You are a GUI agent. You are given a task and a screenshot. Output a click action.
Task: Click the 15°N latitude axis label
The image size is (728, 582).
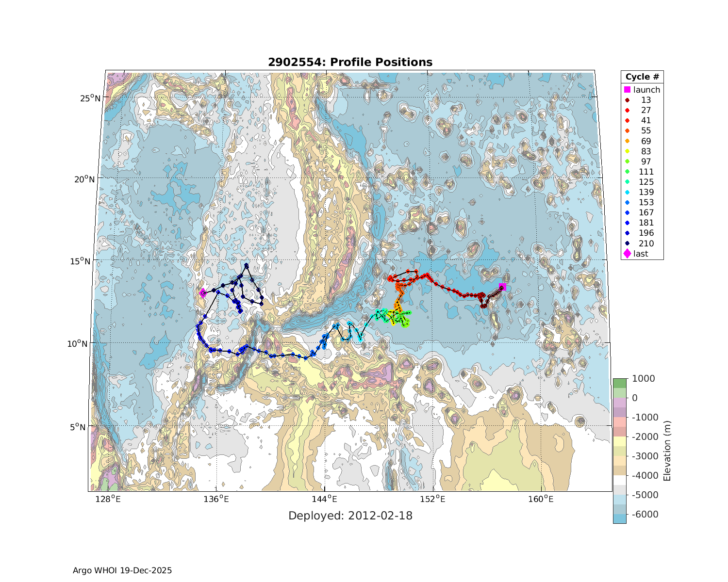pyautogui.click(x=91, y=261)
